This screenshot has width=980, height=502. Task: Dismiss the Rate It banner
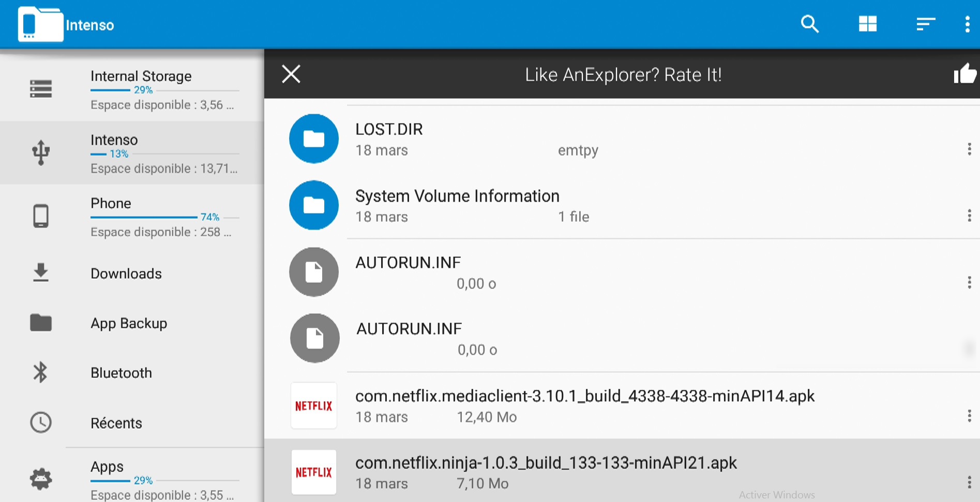291,74
